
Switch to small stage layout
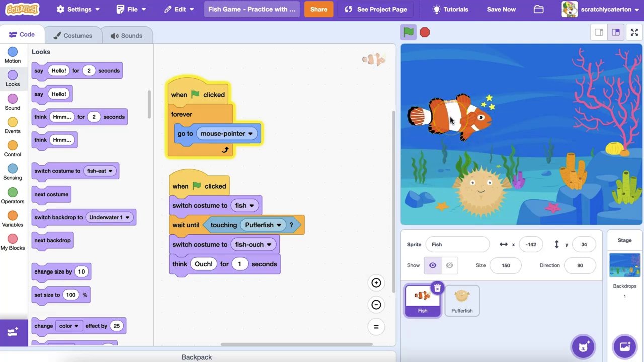click(x=599, y=32)
